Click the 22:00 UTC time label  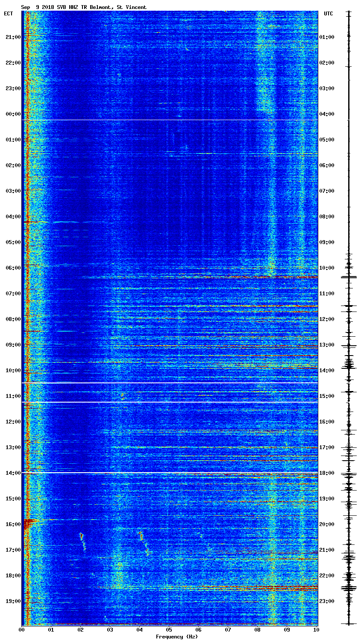[x=327, y=576]
